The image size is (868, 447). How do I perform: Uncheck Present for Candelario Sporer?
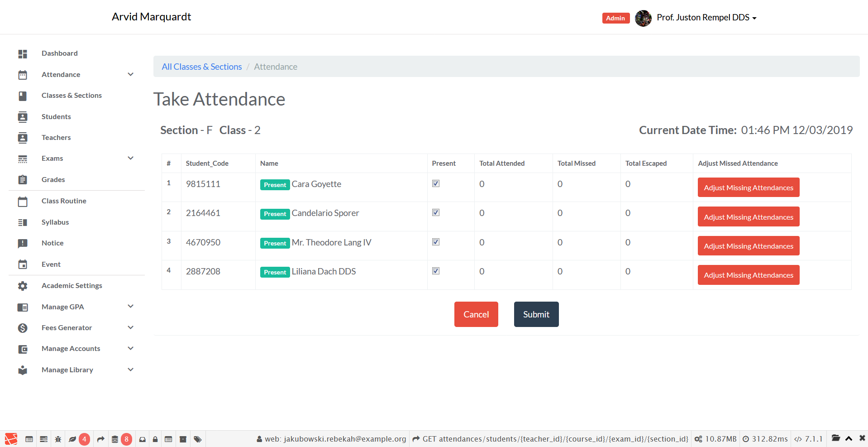tap(436, 212)
